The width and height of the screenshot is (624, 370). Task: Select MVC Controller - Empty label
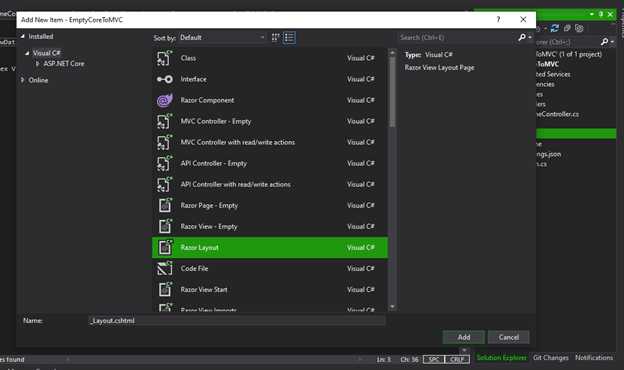pos(216,121)
